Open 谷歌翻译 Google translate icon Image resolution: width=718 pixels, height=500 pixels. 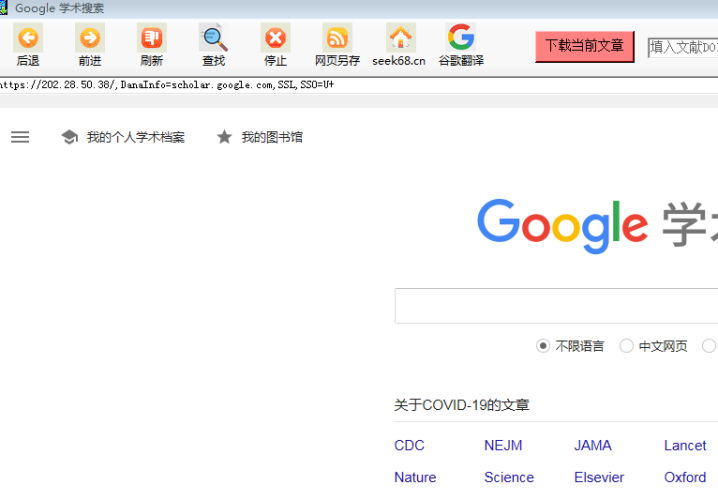(x=461, y=38)
